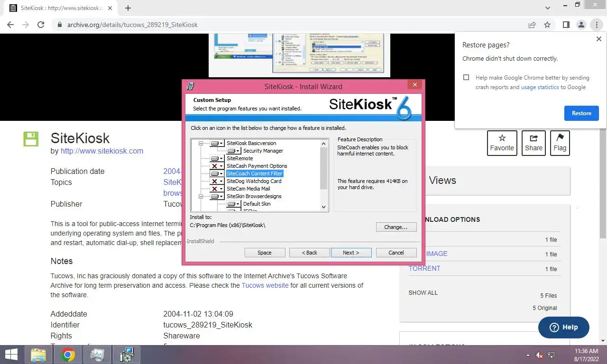Select SiteCoach Content Filter feature
The width and height of the screenshot is (607, 364).
255,173
